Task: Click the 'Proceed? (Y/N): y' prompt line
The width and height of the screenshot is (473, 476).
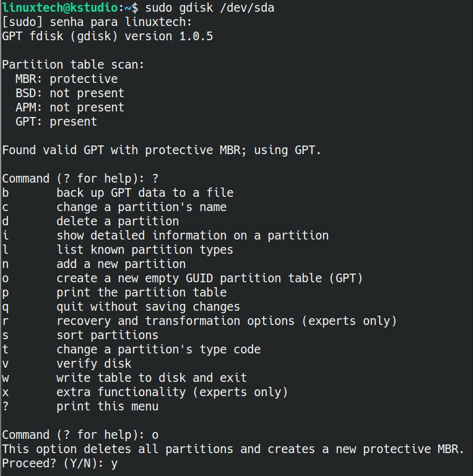Action: tap(60, 464)
